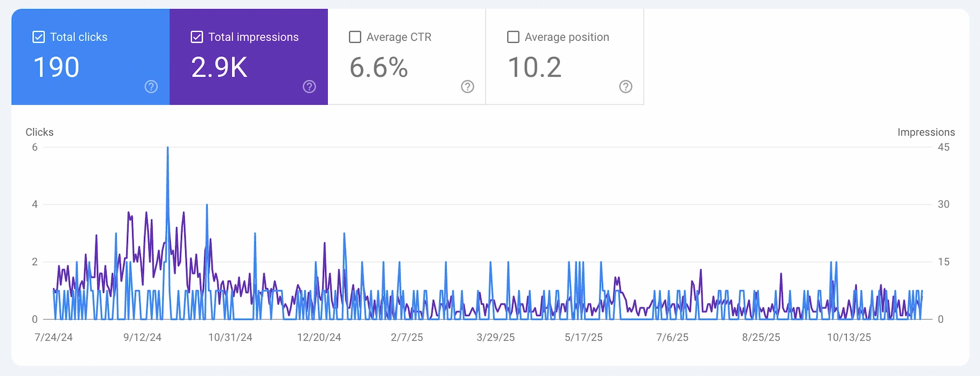Click the blue spike peak reaching 4 clicks

207,205
